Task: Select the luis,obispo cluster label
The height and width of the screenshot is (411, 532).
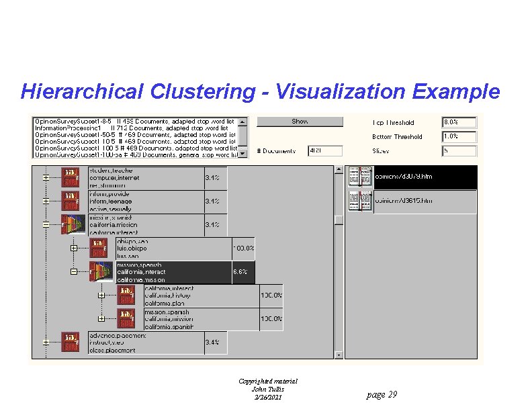Action: coord(174,248)
